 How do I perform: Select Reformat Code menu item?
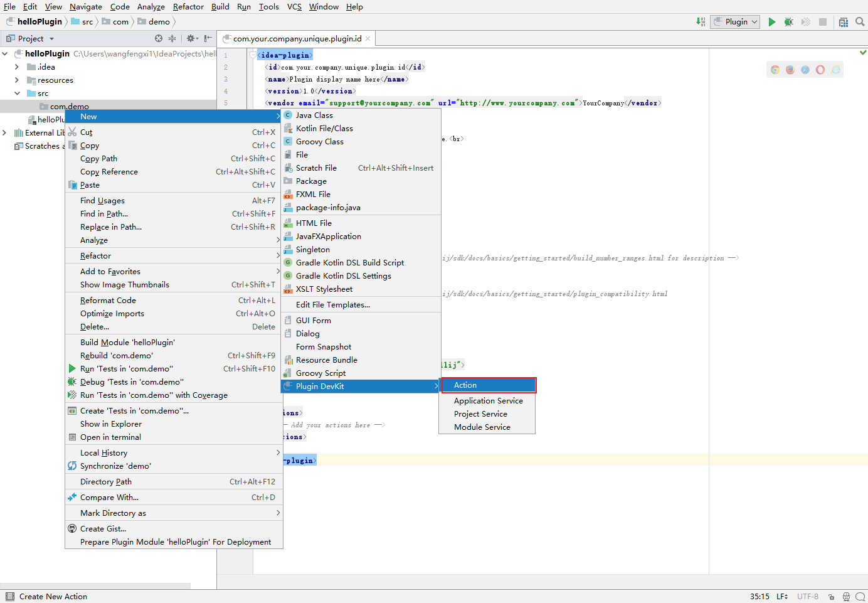point(174,300)
